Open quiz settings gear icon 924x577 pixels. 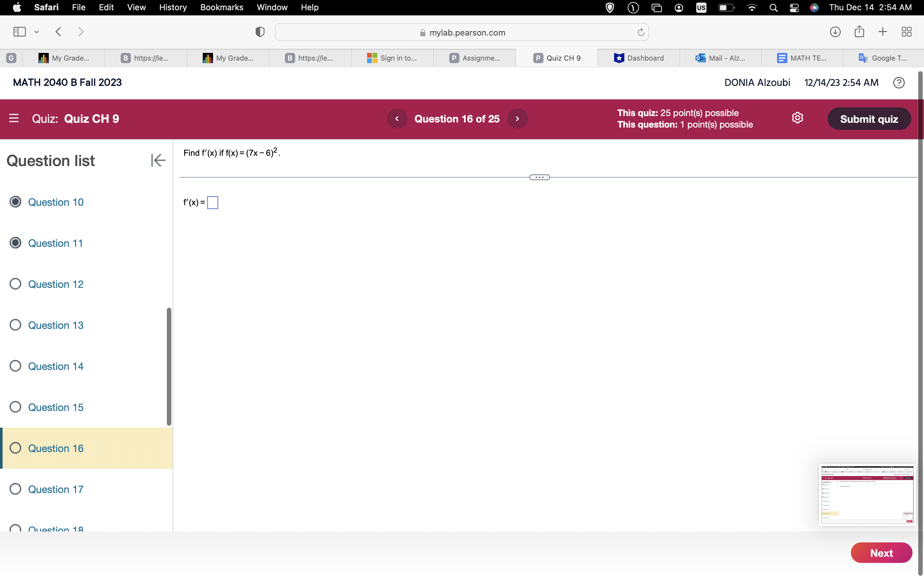[x=797, y=118]
